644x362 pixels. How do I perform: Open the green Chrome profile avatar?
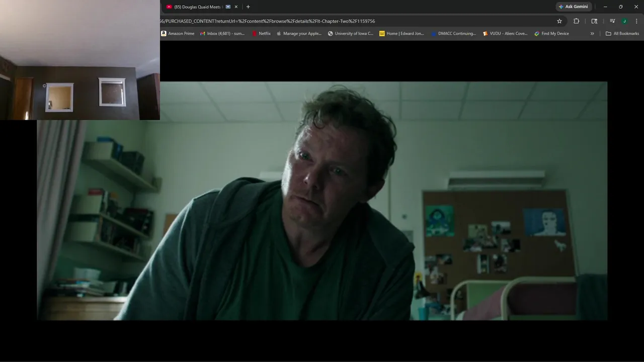624,21
